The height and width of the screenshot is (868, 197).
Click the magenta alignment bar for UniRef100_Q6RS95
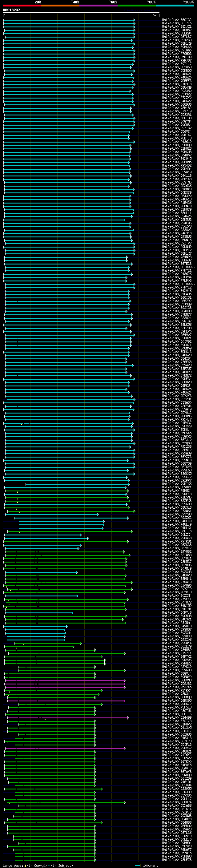(x=66, y=701)
